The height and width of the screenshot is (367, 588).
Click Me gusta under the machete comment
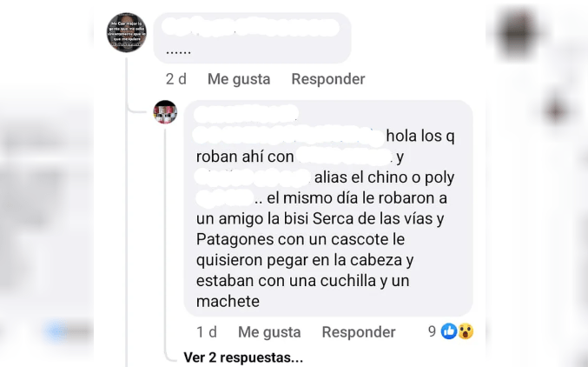point(269,332)
